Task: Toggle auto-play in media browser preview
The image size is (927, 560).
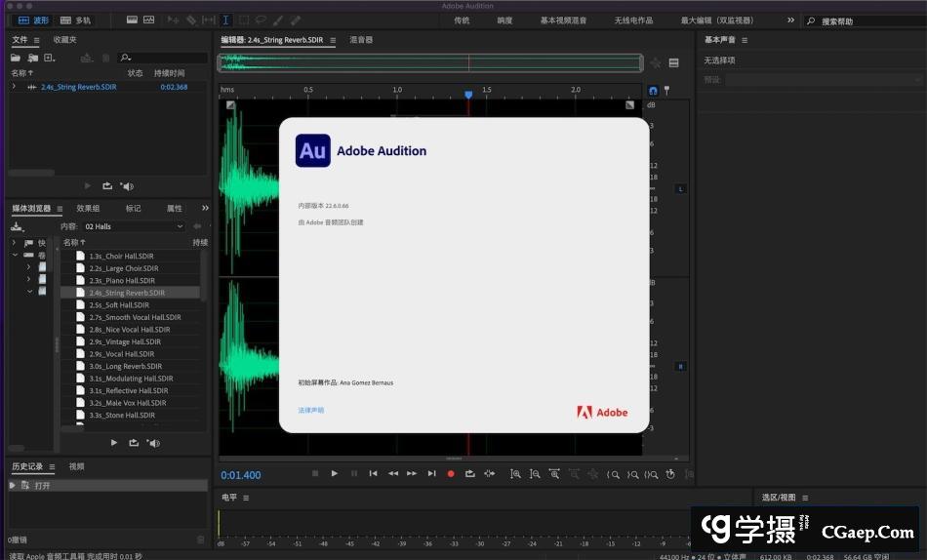Action: (x=153, y=443)
